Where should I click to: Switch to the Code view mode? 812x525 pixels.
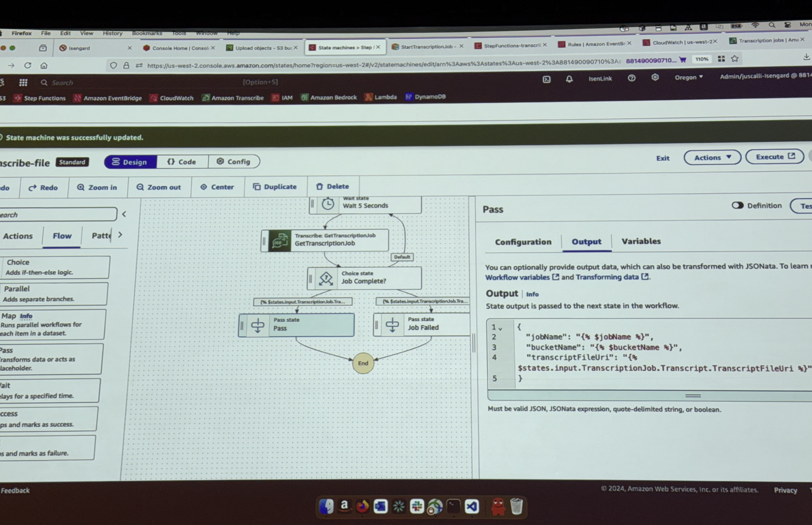point(182,162)
